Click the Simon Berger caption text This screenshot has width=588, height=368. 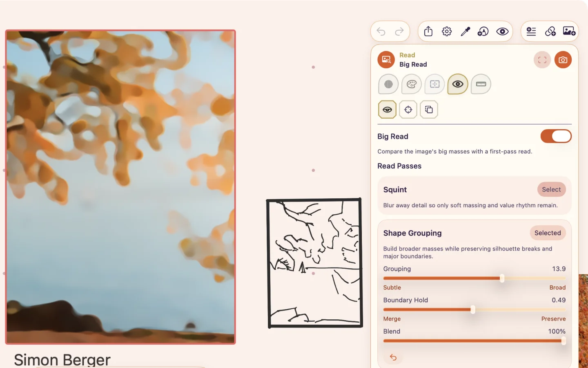(62, 360)
